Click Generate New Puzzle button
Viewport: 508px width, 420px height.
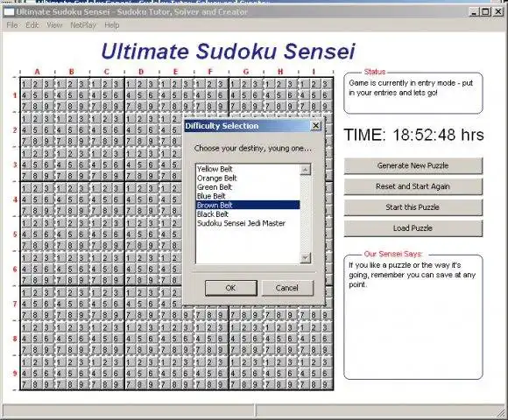click(413, 165)
